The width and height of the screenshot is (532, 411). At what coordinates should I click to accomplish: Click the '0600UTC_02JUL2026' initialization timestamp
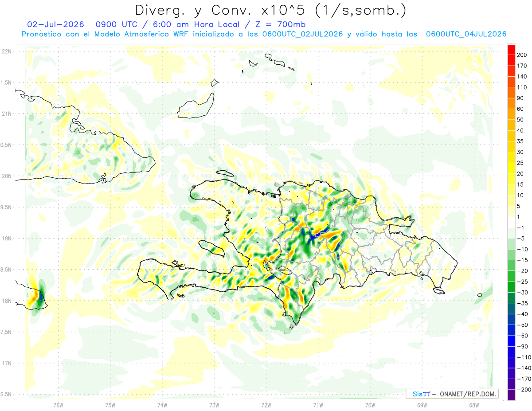[x=302, y=34]
